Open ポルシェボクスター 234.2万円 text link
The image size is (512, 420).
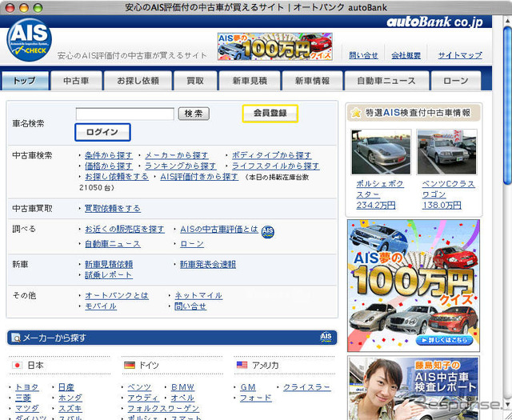[x=380, y=194]
